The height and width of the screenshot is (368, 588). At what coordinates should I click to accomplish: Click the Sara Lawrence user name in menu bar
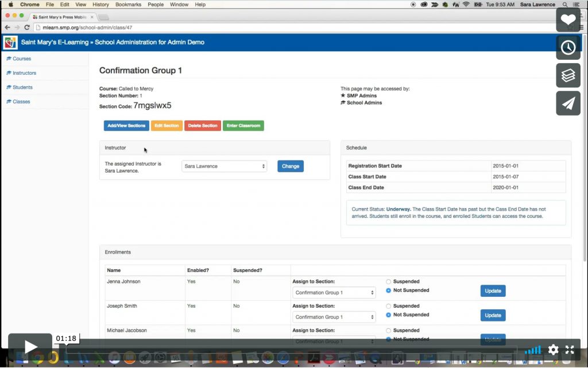(537, 5)
